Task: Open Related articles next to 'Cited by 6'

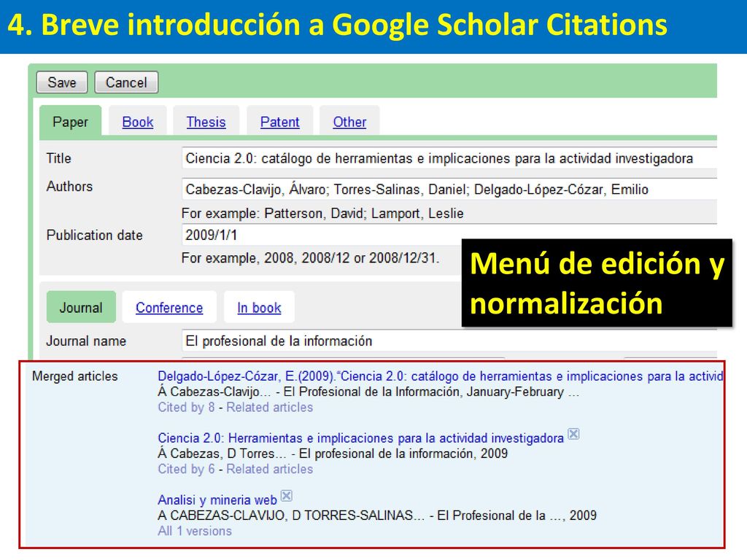Action: pos(270,470)
